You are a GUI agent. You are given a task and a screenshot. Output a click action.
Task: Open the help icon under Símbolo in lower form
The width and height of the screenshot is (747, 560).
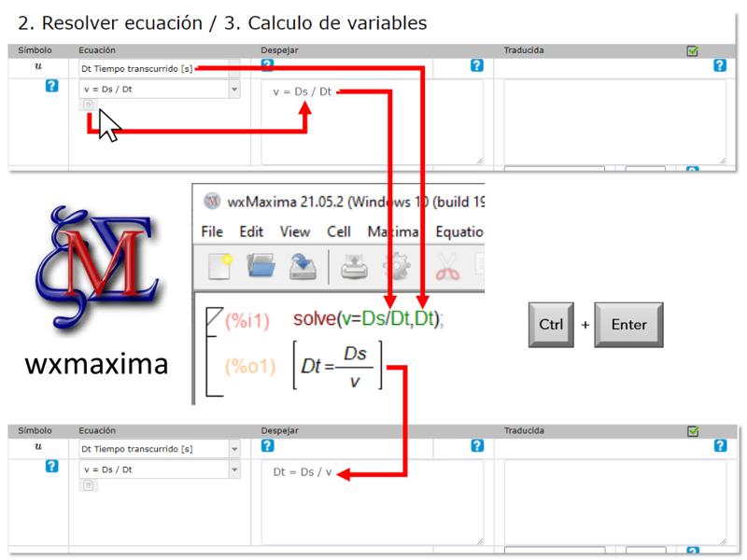[51, 466]
